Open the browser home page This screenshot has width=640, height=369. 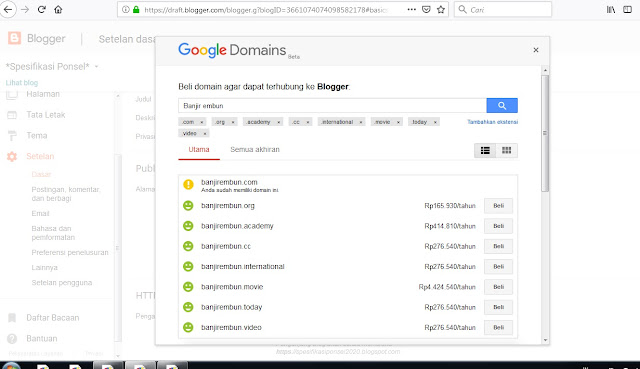(x=58, y=9)
